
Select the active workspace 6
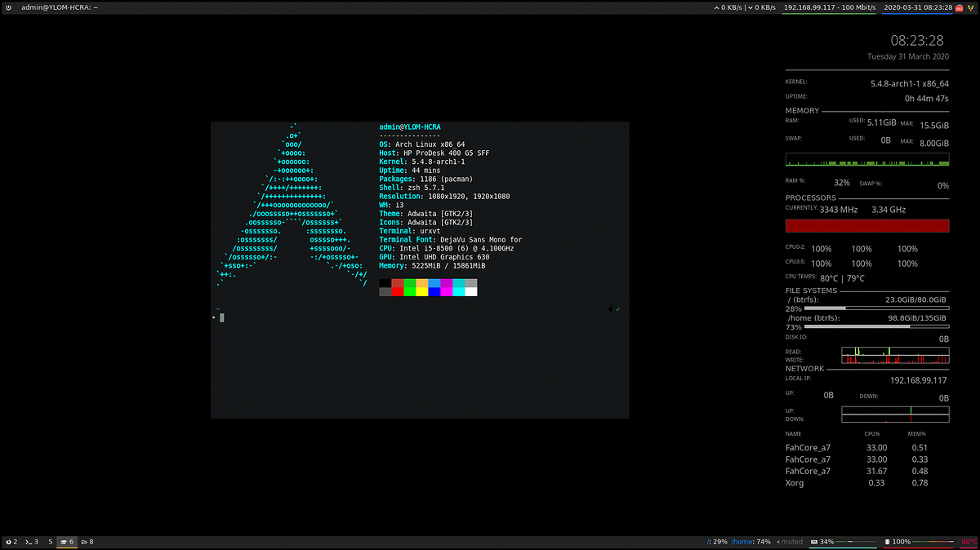pyautogui.click(x=67, y=542)
